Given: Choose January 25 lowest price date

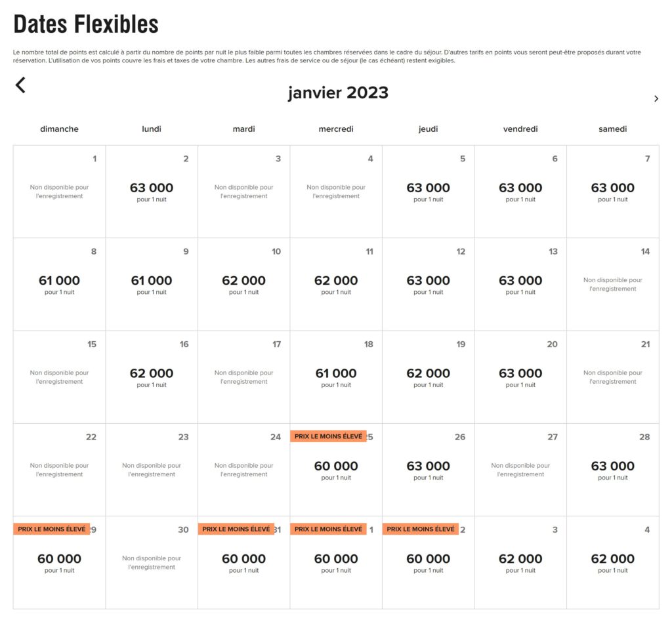Looking at the screenshot, I should [x=336, y=470].
